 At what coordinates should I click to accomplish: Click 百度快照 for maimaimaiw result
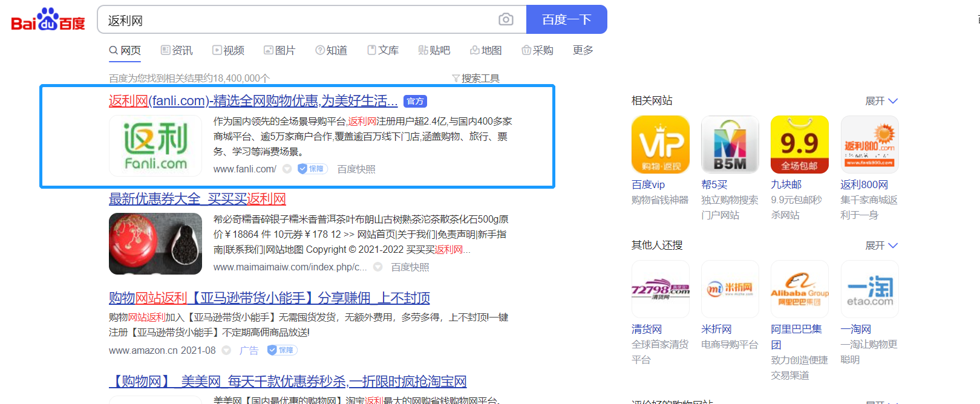(410, 267)
